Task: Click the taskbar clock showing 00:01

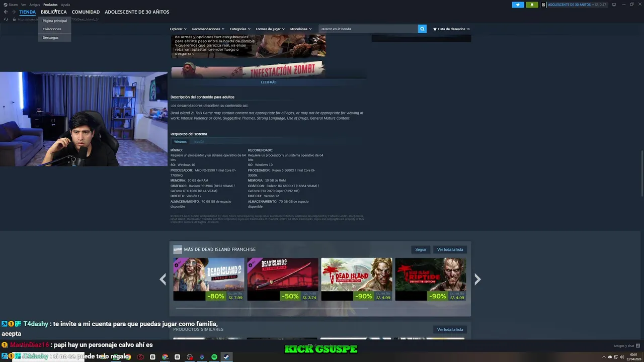Action: 634,357
